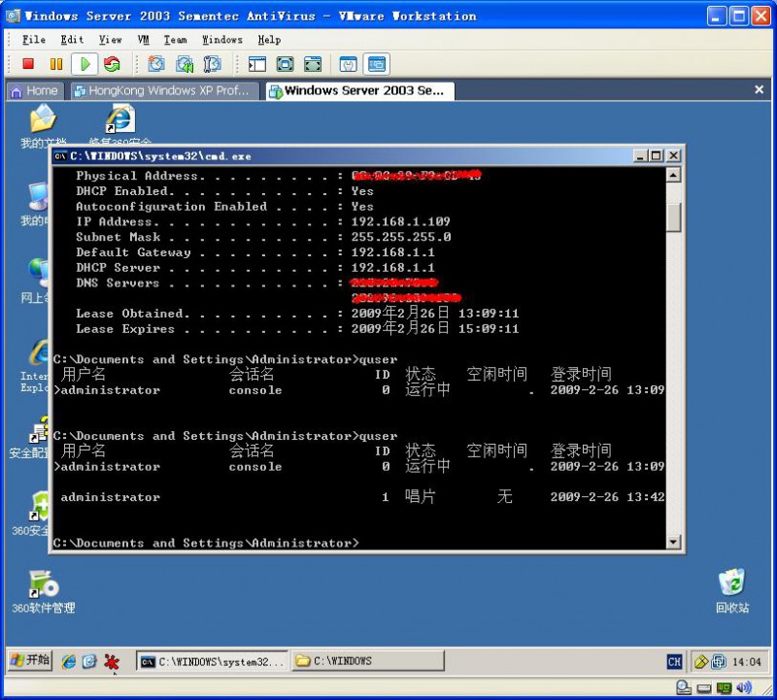Open the 360软件管理 desktop icon

click(43, 592)
